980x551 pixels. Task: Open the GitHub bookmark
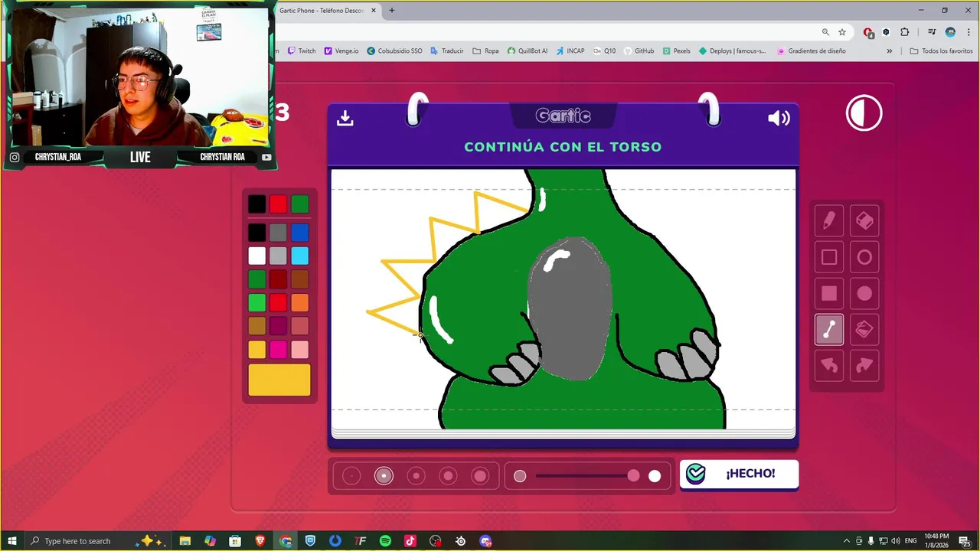pos(639,51)
